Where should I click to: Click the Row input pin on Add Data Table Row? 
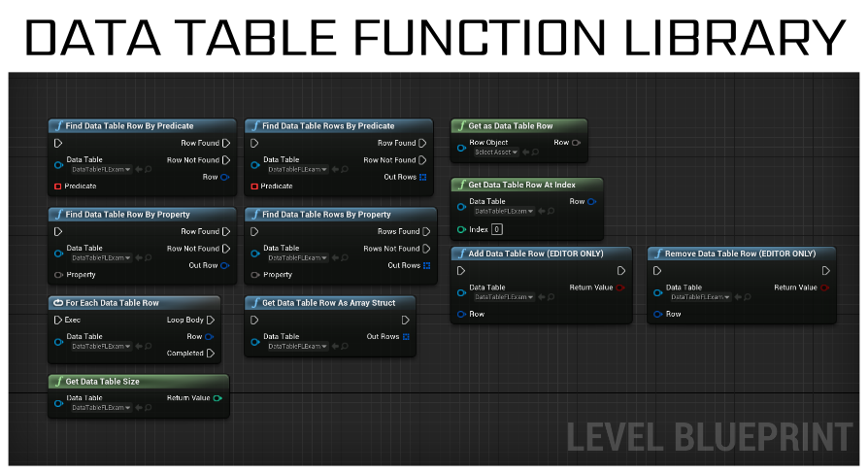coord(461,314)
